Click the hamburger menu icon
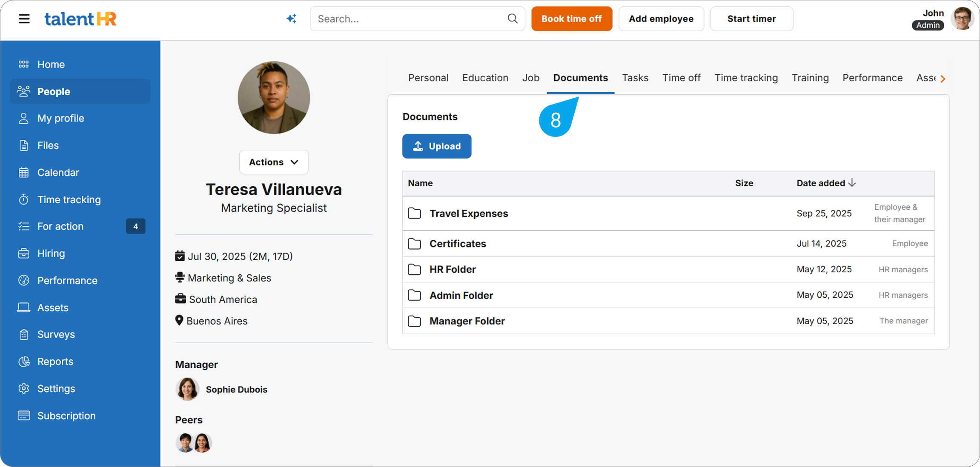Image resolution: width=980 pixels, height=467 pixels. point(24,19)
